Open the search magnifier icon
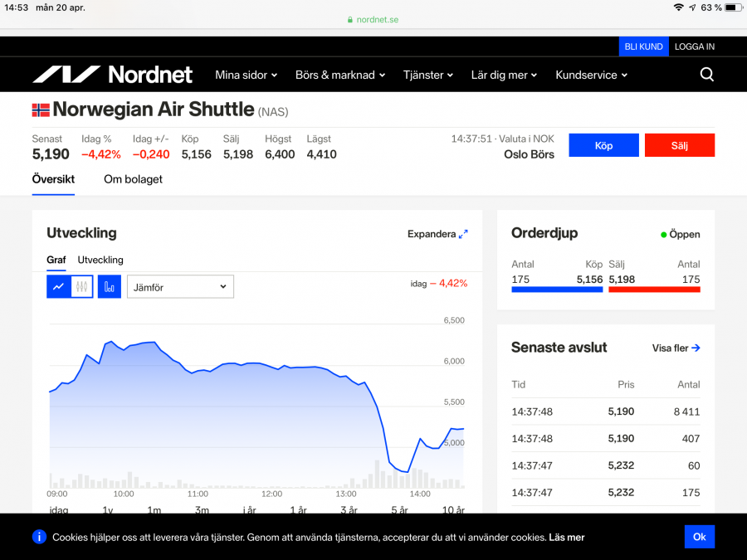This screenshot has width=747, height=560. [x=706, y=75]
